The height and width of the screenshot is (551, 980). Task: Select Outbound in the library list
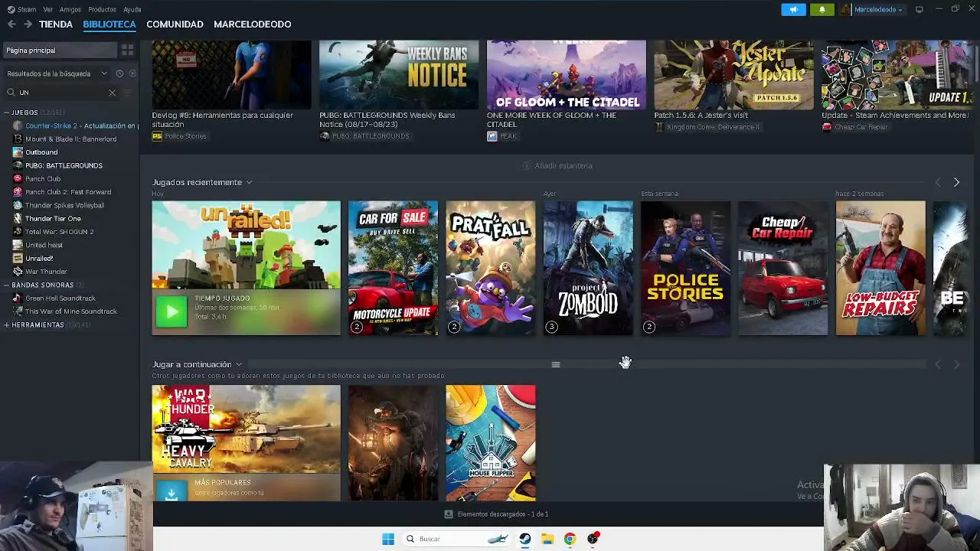coord(41,152)
